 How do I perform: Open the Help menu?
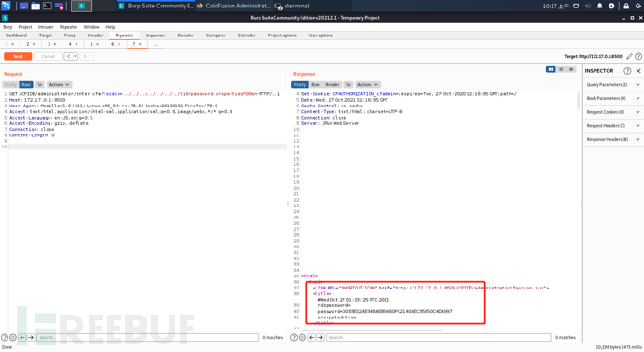click(110, 27)
